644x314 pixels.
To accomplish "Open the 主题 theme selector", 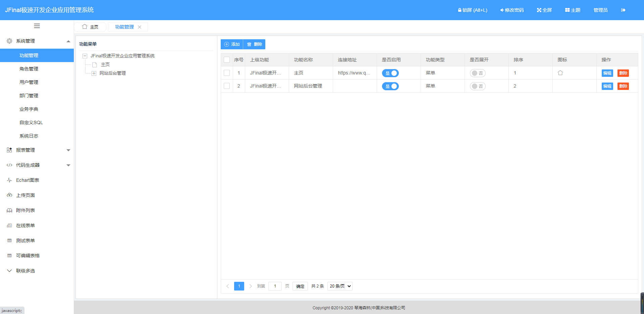I will [573, 10].
